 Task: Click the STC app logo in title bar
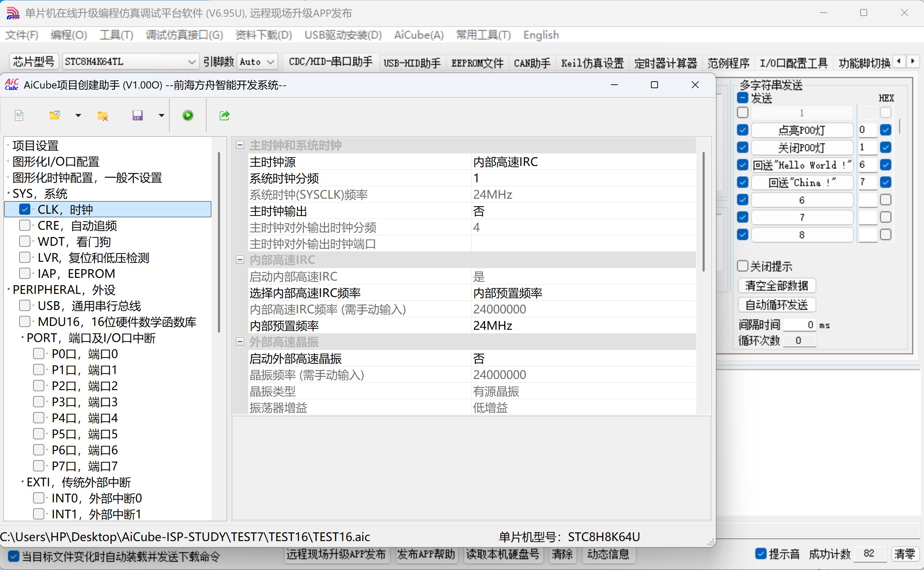pos(13,13)
